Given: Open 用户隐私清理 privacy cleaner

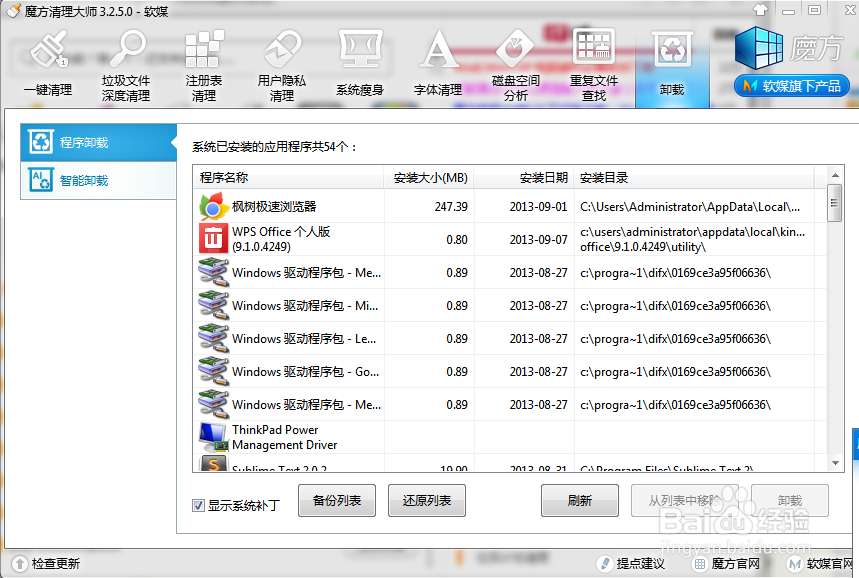Looking at the screenshot, I should click(282, 66).
